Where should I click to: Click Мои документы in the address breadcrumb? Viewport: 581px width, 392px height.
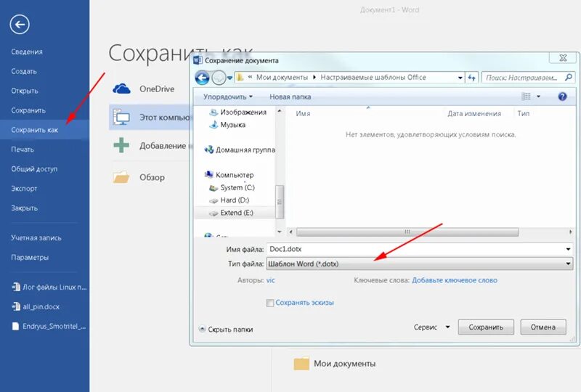[282, 78]
